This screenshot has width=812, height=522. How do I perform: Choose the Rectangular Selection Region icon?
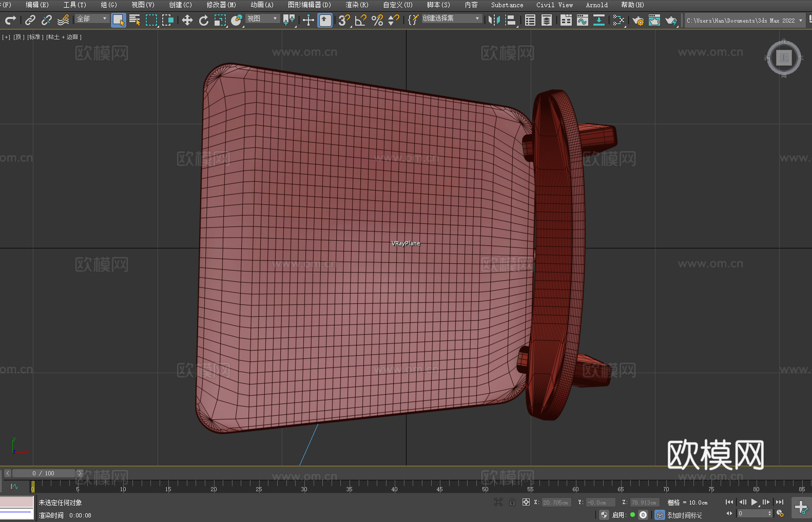[151, 20]
